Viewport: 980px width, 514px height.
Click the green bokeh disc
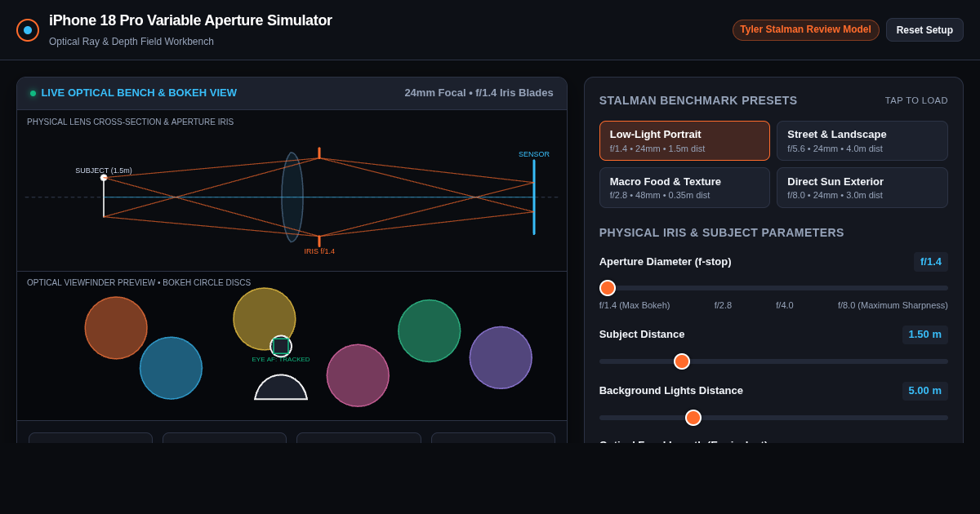click(x=430, y=330)
